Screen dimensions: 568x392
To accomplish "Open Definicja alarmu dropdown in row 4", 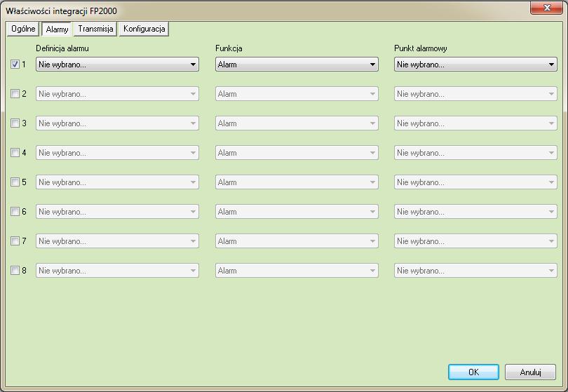I will point(117,153).
